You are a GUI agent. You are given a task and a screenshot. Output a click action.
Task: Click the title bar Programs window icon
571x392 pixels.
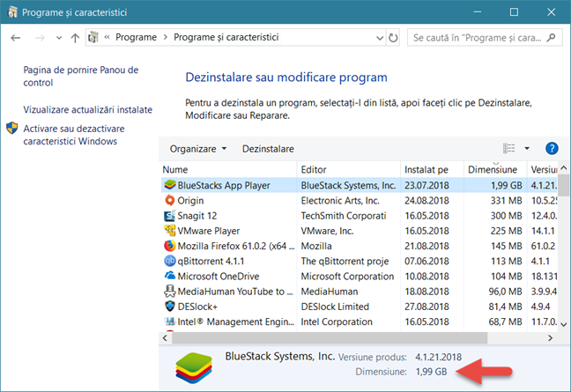(12, 12)
